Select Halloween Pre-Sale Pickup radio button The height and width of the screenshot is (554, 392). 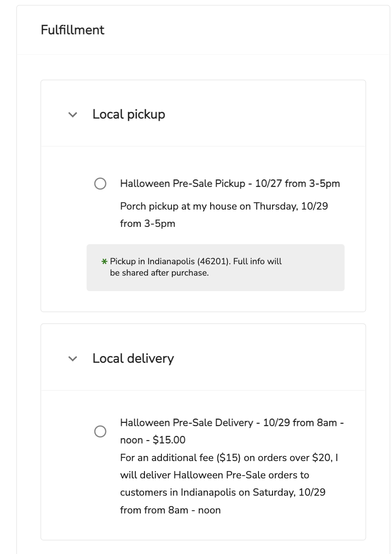100,184
